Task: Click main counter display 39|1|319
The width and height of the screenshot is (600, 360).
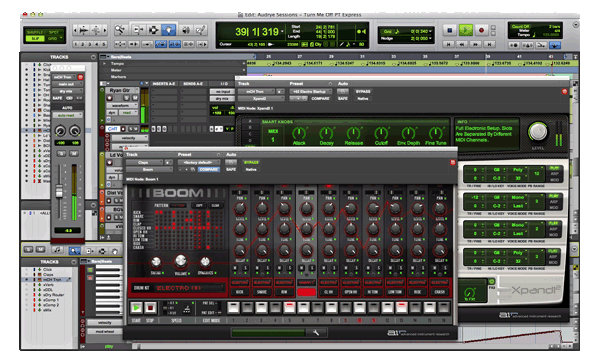Action: 257,32
